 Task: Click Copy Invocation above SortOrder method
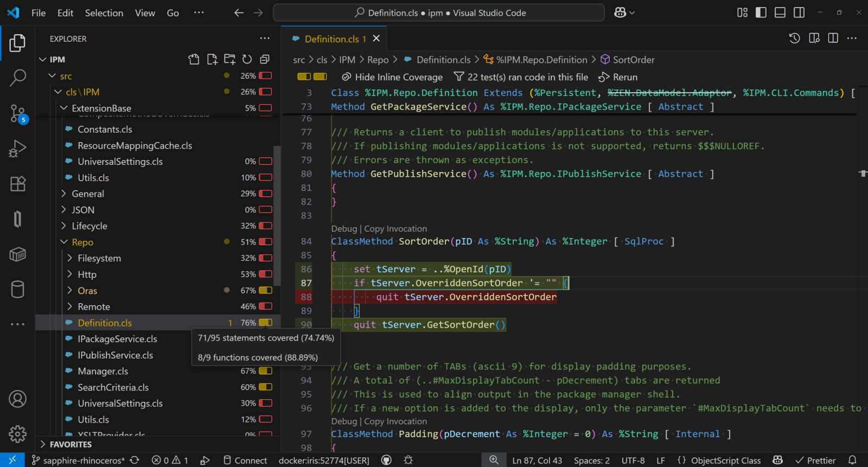[395, 229]
